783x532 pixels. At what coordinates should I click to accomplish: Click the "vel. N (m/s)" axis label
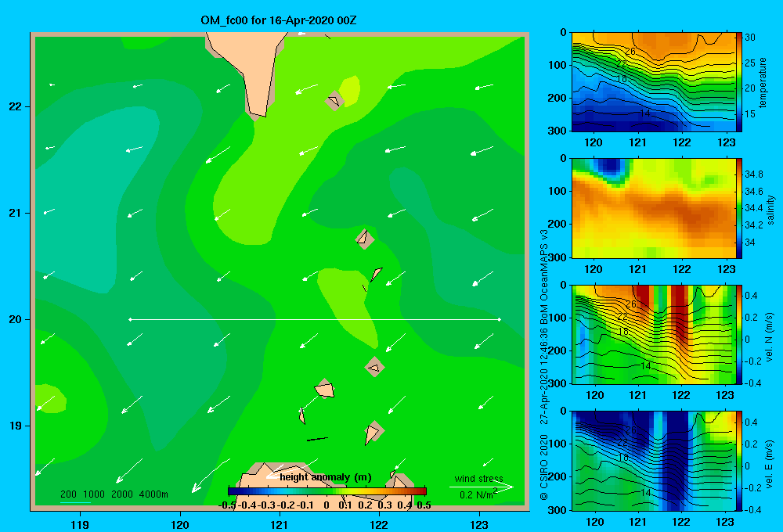click(770, 337)
